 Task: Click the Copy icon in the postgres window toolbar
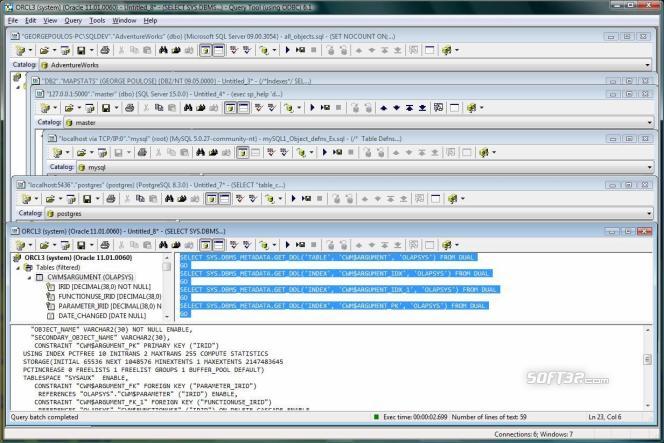140,198
